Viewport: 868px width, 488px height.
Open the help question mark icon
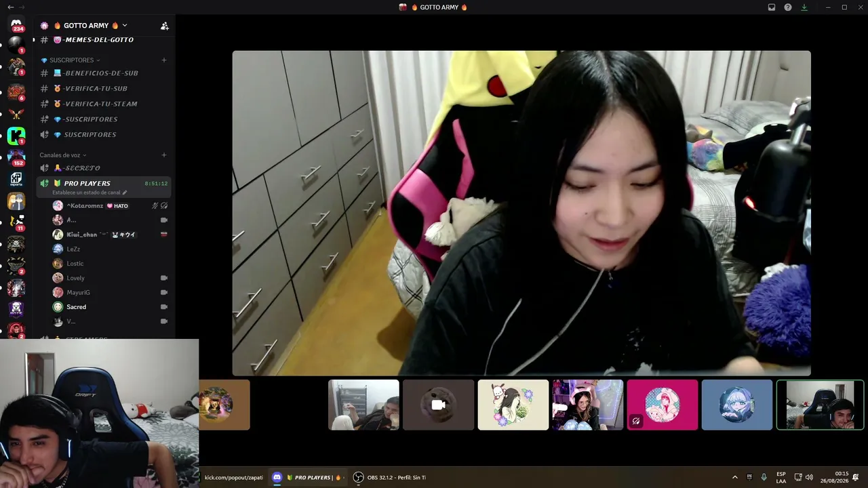tap(788, 7)
